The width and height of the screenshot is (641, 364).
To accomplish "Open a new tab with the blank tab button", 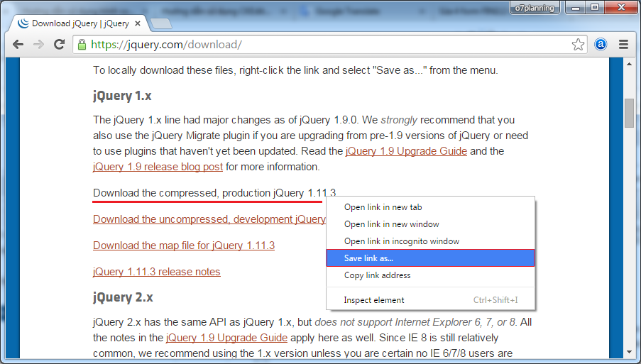I will click(161, 23).
